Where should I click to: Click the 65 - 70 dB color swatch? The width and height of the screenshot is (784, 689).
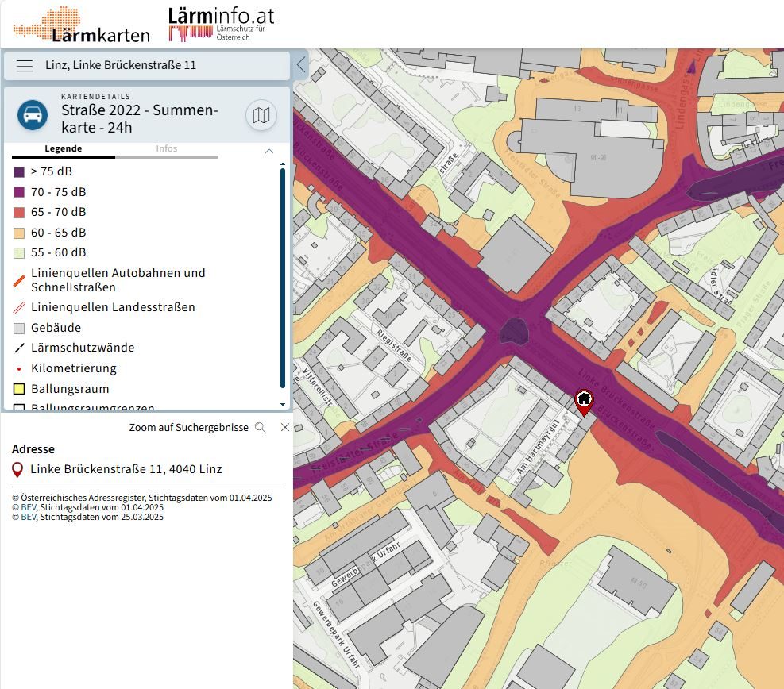[19, 213]
